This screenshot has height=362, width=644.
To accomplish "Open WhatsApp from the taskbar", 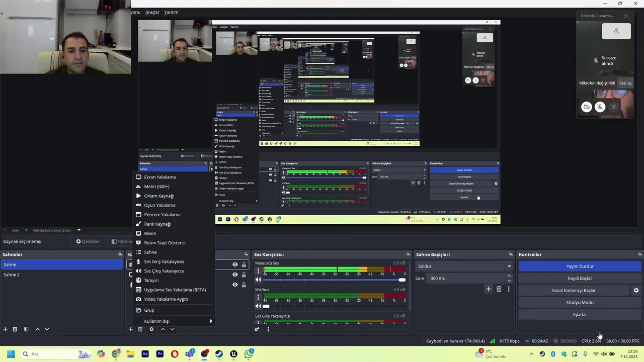I will point(249,354).
